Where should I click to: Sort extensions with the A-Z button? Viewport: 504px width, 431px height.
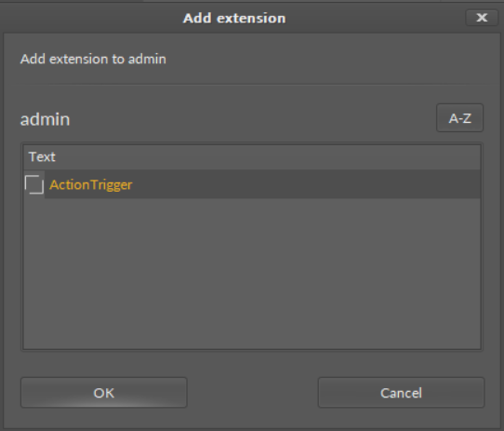459,118
